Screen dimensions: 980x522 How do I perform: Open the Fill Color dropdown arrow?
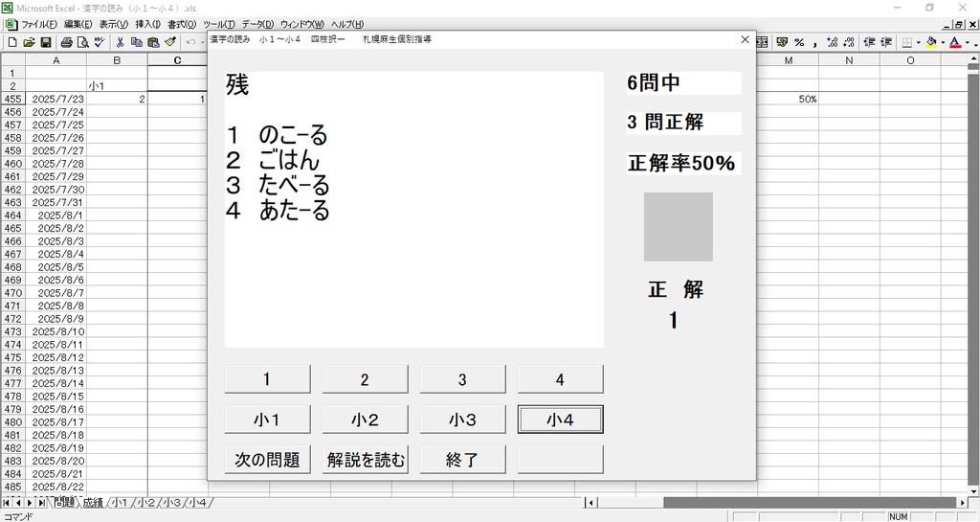pyautogui.click(x=942, y=42)
